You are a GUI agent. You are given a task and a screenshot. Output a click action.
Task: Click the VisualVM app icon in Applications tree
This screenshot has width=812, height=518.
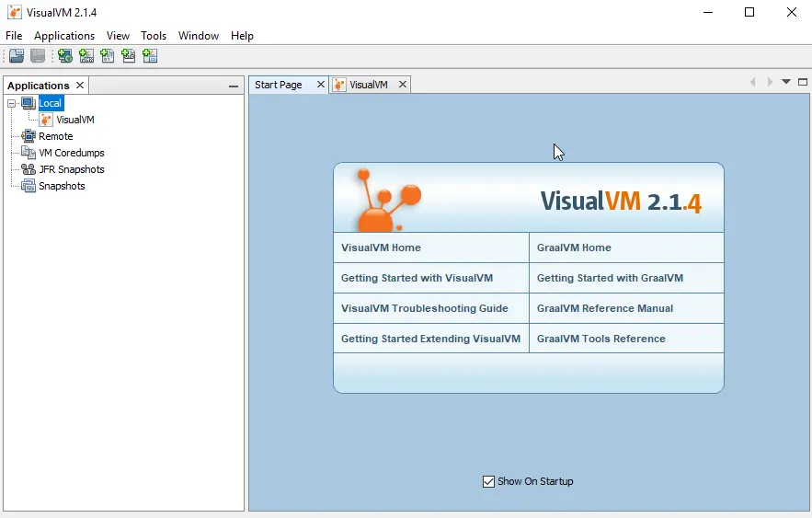[x=46, y=120]
